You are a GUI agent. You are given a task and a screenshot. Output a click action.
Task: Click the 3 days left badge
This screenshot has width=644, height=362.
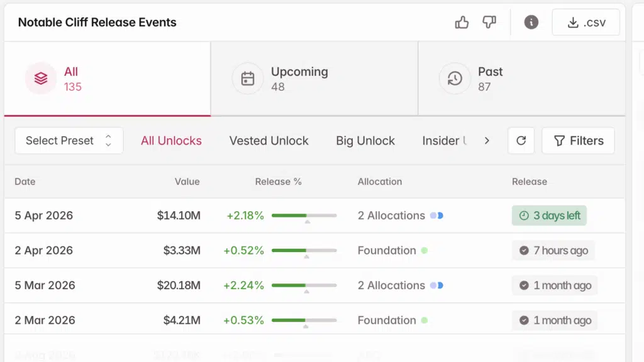(x=549, y=216)
